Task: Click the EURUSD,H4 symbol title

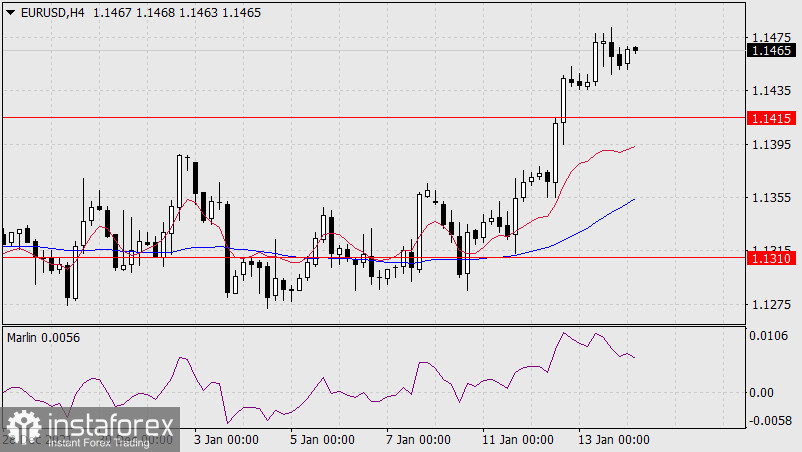Action: point(53,13)
